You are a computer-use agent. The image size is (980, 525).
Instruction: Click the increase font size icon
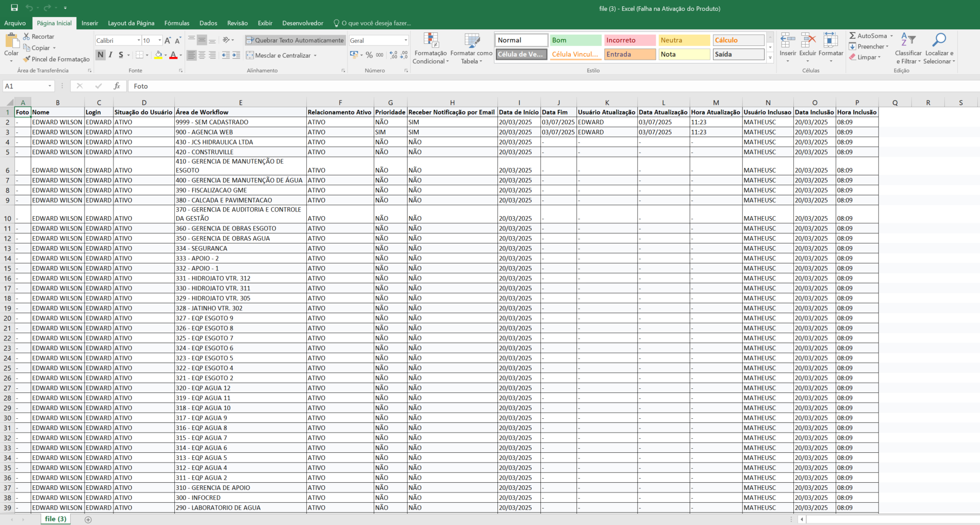pyautogui.click(x=168, y=40)
